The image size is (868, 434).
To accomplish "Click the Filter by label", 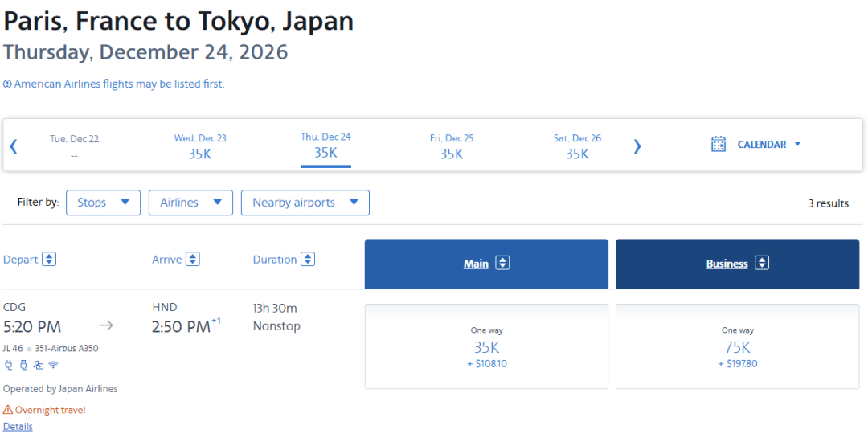I will pyautogui.click(x=39, y=202).
